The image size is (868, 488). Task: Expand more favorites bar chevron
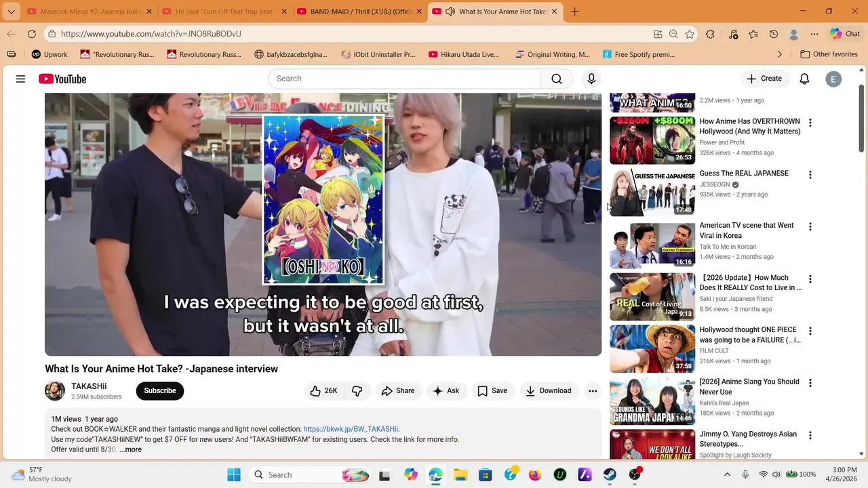[x=779, y=54]
